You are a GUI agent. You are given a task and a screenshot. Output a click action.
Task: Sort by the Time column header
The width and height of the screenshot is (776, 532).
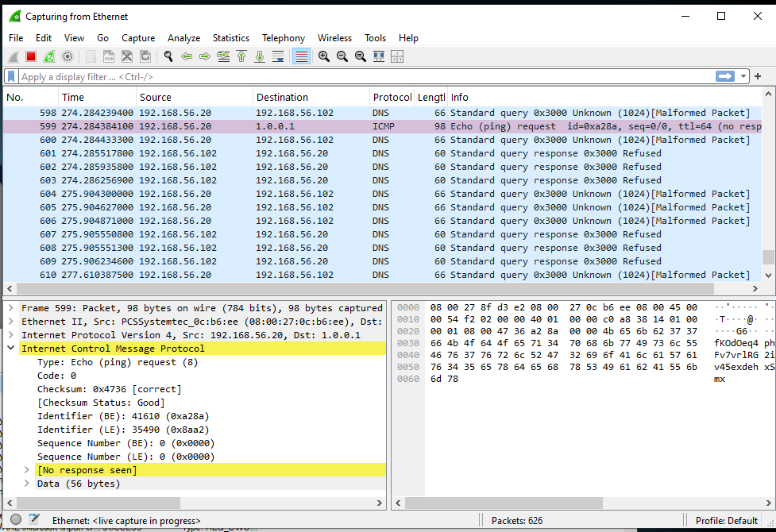[97, 98]
